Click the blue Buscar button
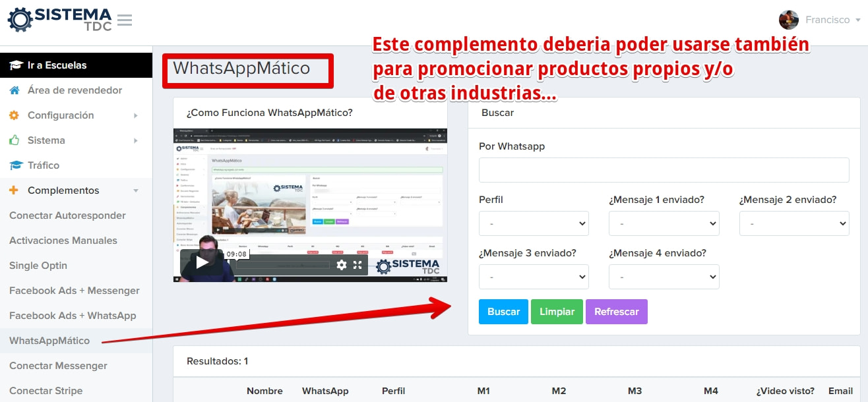The image size is (868, 402). point(503,312)
